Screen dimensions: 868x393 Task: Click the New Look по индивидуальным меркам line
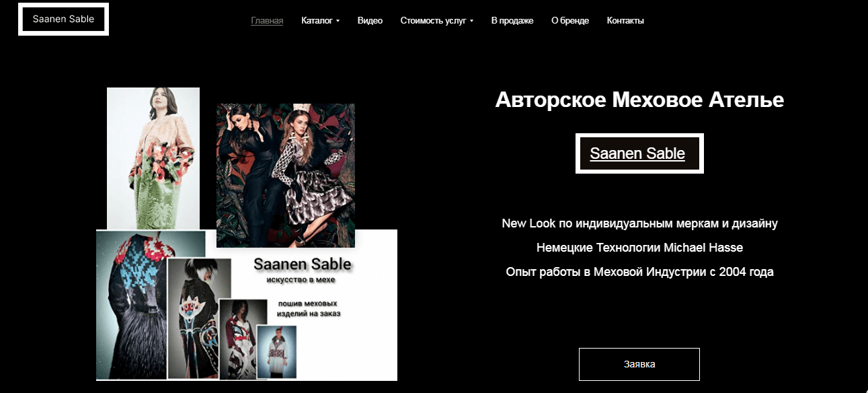click(x=639, y=223)
